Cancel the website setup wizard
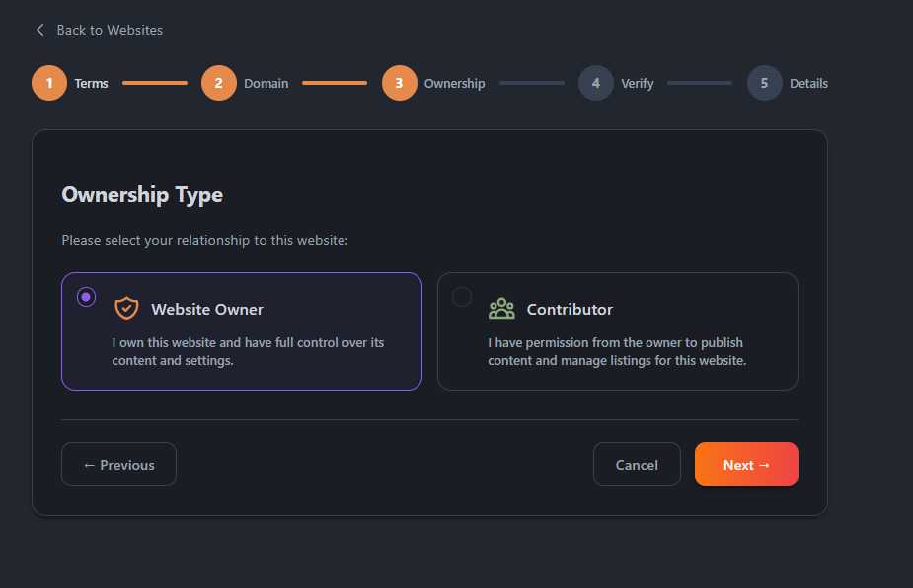The height and width of the screenshot is (588, 913). click(637, 464)
